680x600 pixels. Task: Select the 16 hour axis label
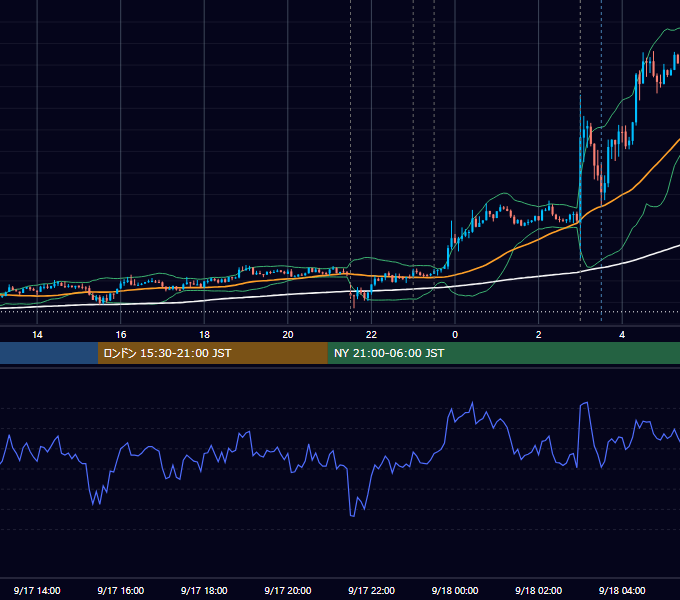tap(121, 335)
